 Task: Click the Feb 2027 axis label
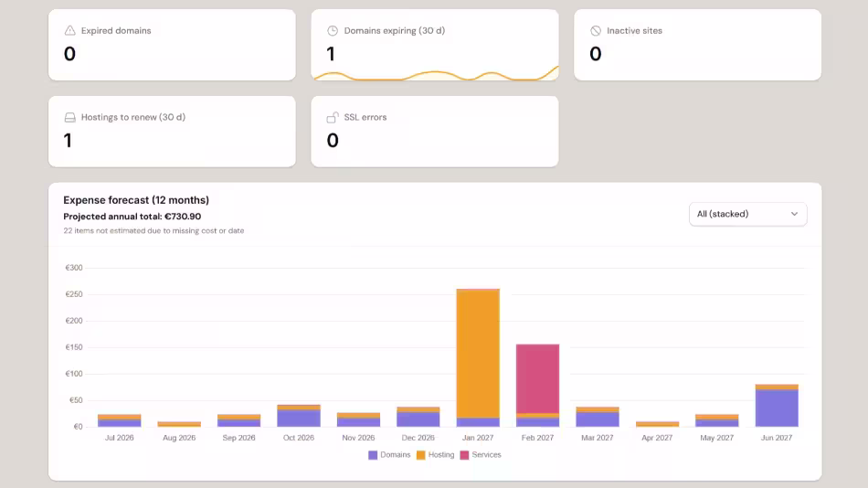point(537,438)
